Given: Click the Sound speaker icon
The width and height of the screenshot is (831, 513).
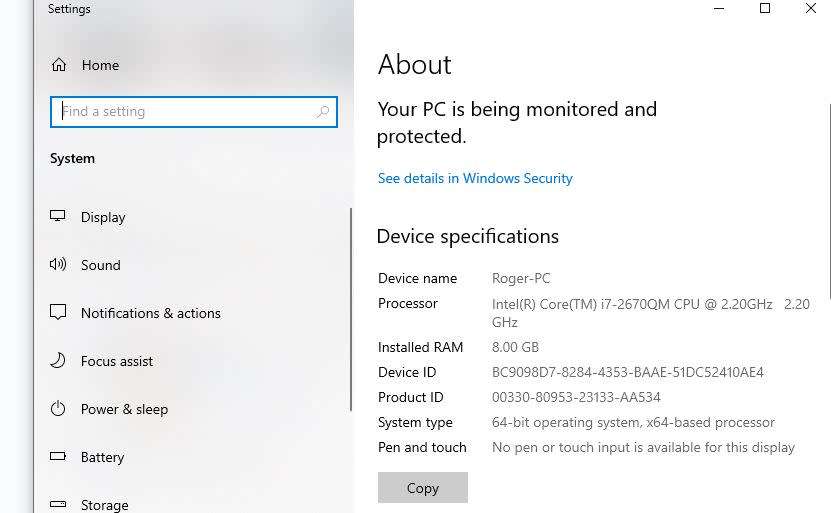Looking at the screenshot, I should click(58, 265).
